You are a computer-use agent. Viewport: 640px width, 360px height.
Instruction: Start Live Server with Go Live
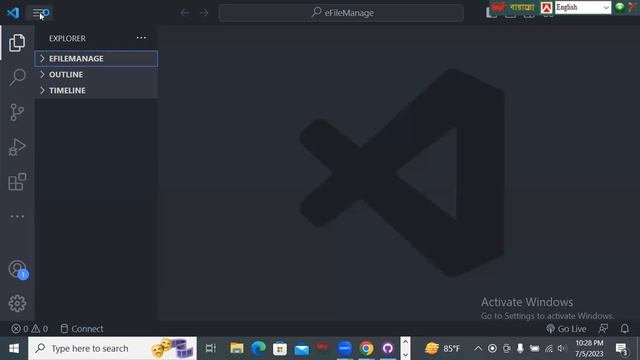566,329
